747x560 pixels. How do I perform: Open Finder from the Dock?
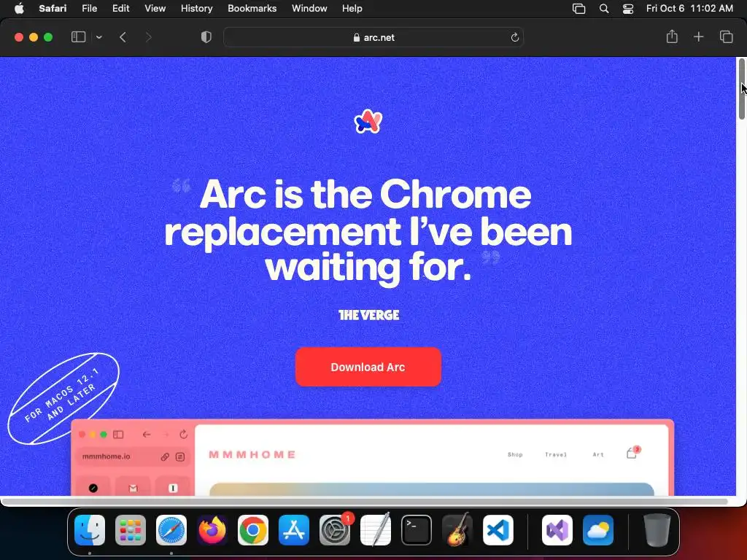coord(90,530)
